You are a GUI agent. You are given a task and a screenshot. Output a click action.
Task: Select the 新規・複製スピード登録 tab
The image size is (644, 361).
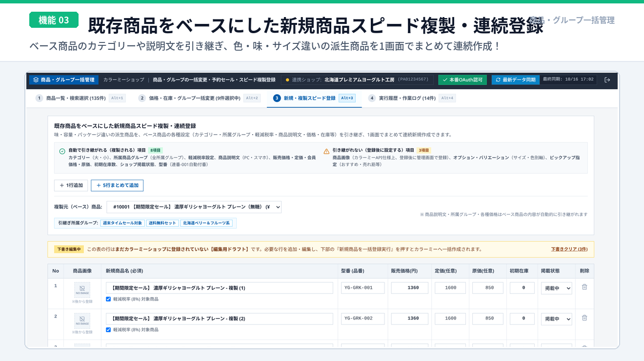(314, 98)
